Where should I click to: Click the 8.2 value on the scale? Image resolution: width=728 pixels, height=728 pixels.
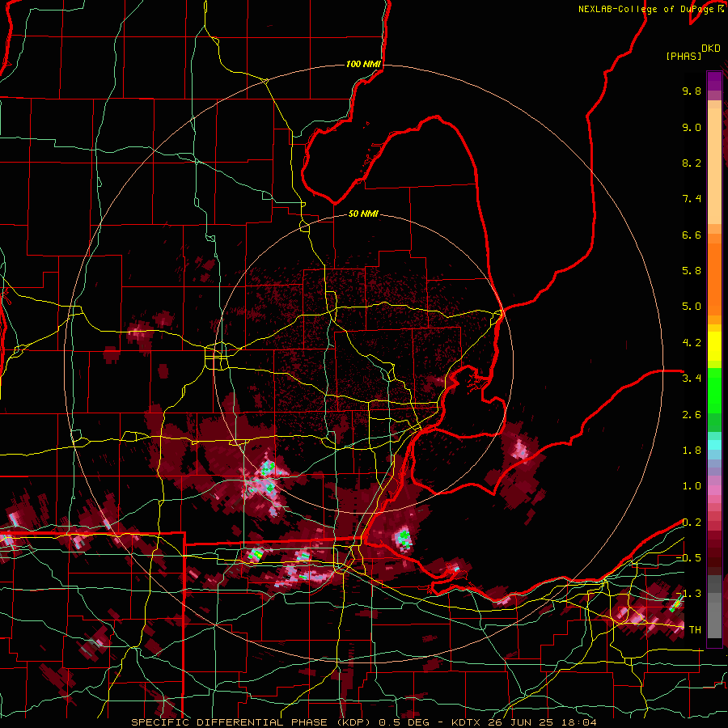(x=692, y=163)
